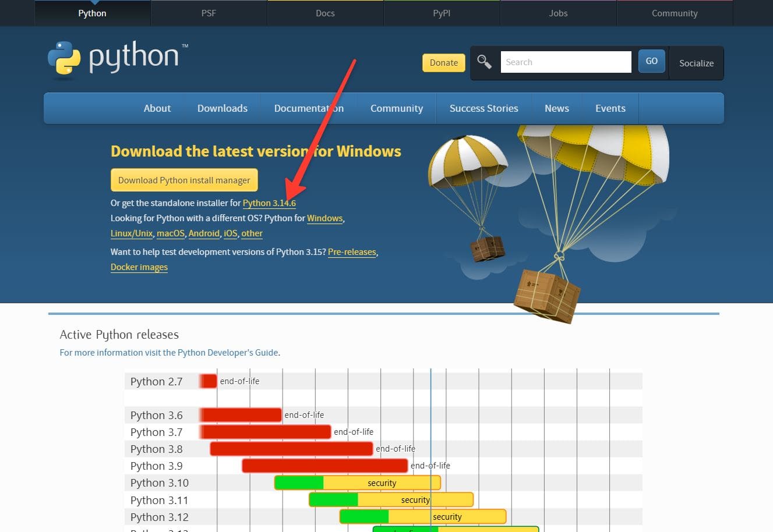
Task: Click the Python 3.11 row label
Action: pyautogui.click(x=160, y=500)
